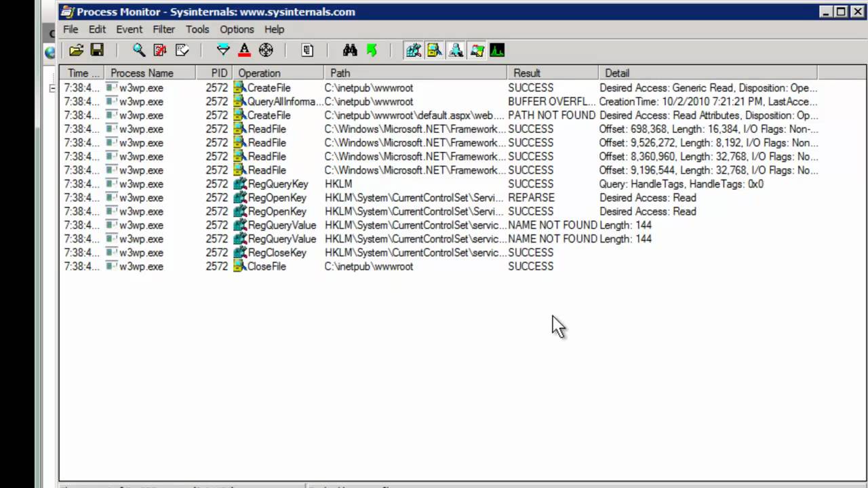Click detail Offset: 698,368, Length: 16,384

709,129
